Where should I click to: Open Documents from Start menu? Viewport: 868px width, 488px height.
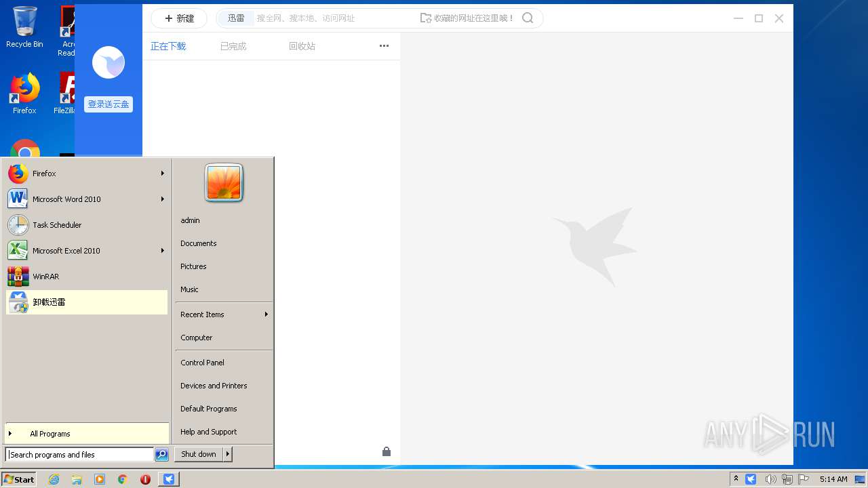click(x=224, y=243)
